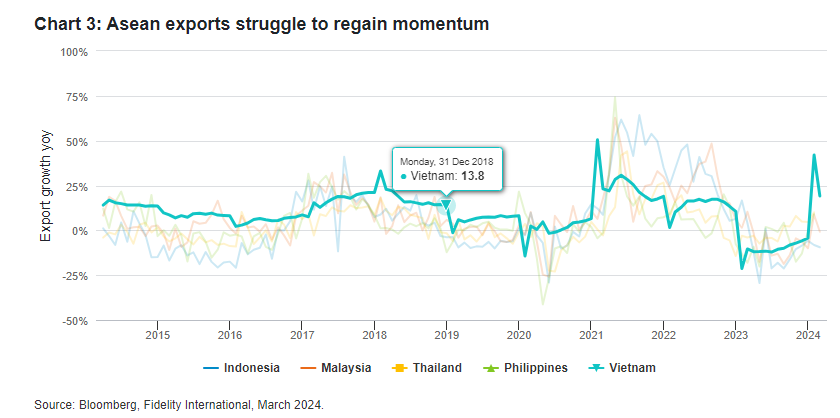Click the 2019 x-axis year label
Viewport: 840px width, 418px height.
[446, 333]
